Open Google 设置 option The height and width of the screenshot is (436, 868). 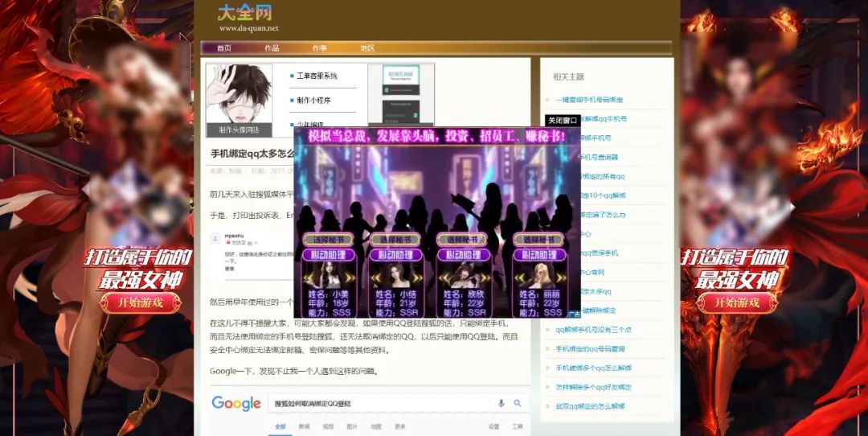493,426
